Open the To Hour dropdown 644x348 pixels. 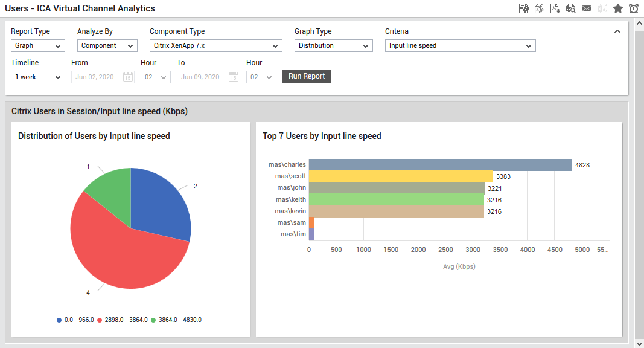click(261, 77)
